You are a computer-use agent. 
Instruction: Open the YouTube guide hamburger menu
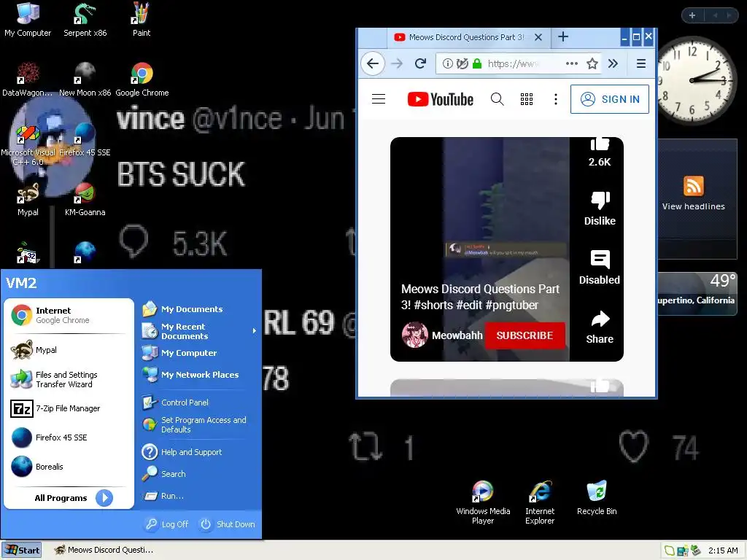pos(379,99)
